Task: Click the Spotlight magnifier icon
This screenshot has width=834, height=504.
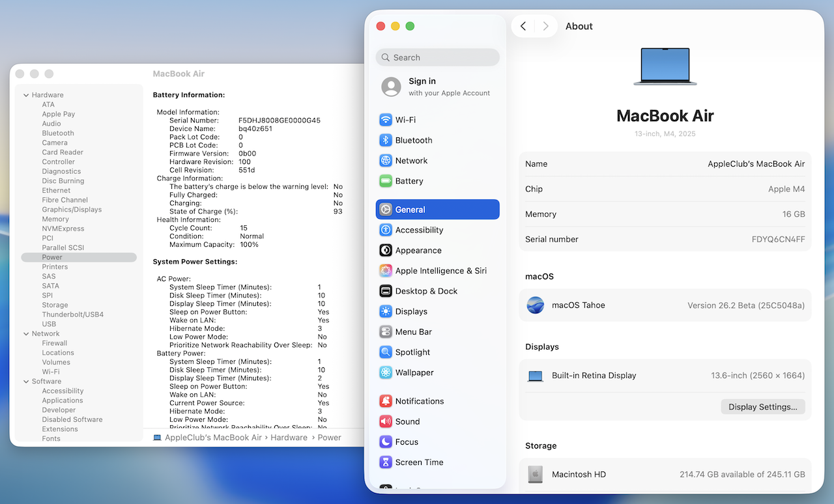Action: pos(386,352)
